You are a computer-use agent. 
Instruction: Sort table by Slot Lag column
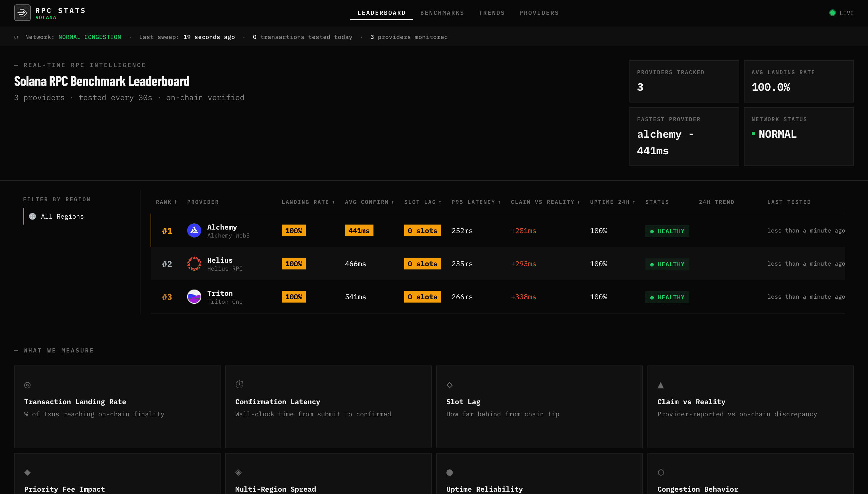(x=423, y=202)
